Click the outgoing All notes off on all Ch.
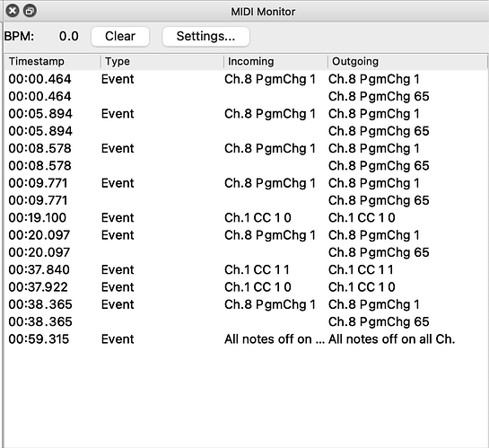The width and height of the screenshot is (489, 448). tap(392, 339)
